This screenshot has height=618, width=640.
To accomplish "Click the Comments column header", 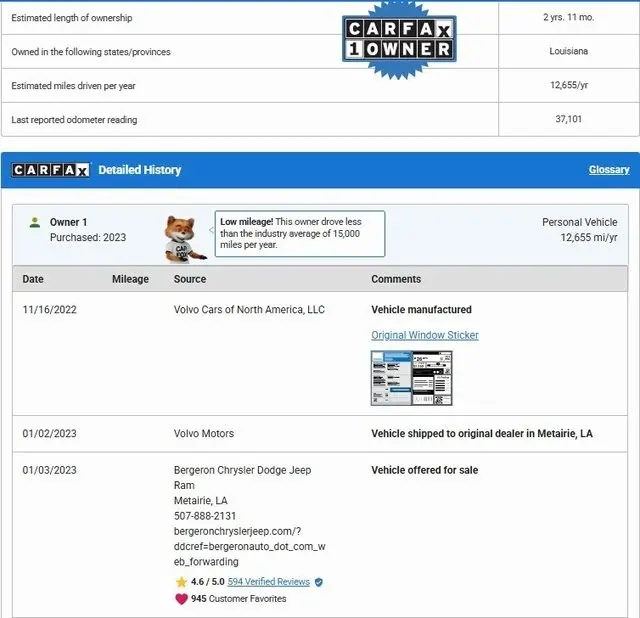I will (x=396, y=279).
